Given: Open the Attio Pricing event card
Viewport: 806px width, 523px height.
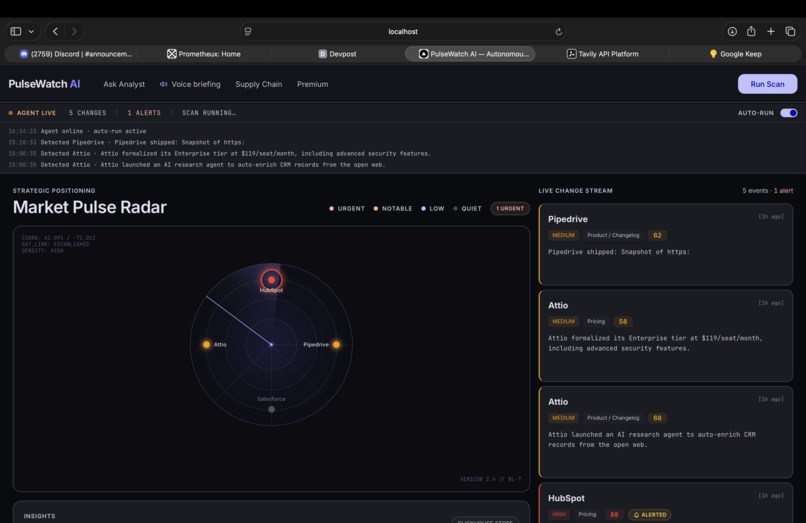Looking at the screenshot, I should click(666, 336).
